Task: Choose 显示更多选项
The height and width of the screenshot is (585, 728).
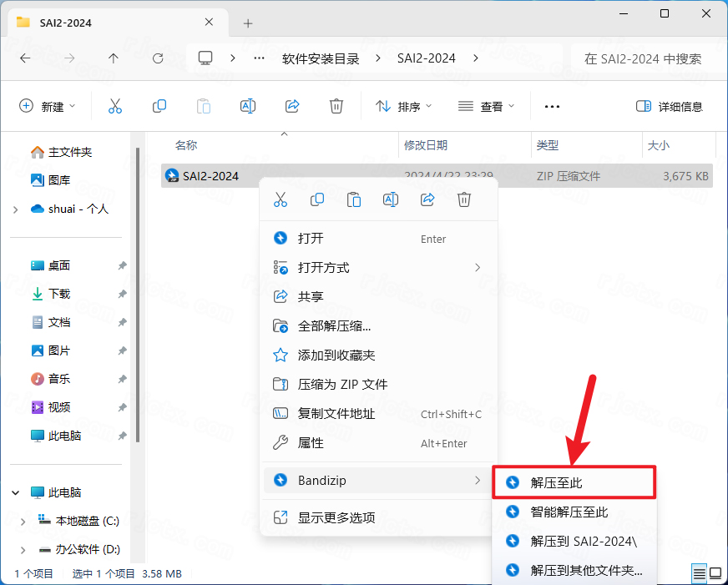Action: tap(378, 517)
